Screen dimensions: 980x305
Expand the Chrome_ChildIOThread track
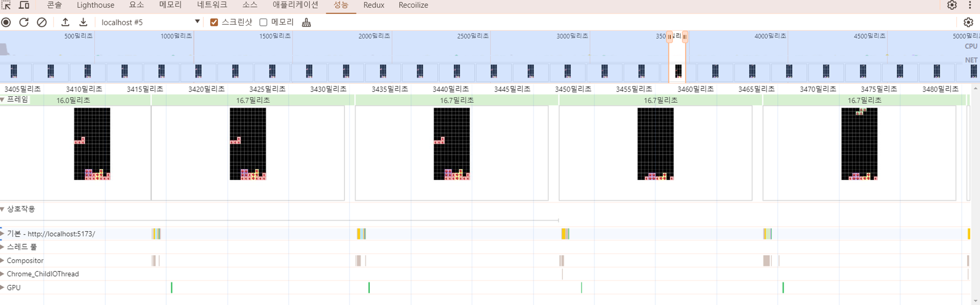[x=2, y=274]
